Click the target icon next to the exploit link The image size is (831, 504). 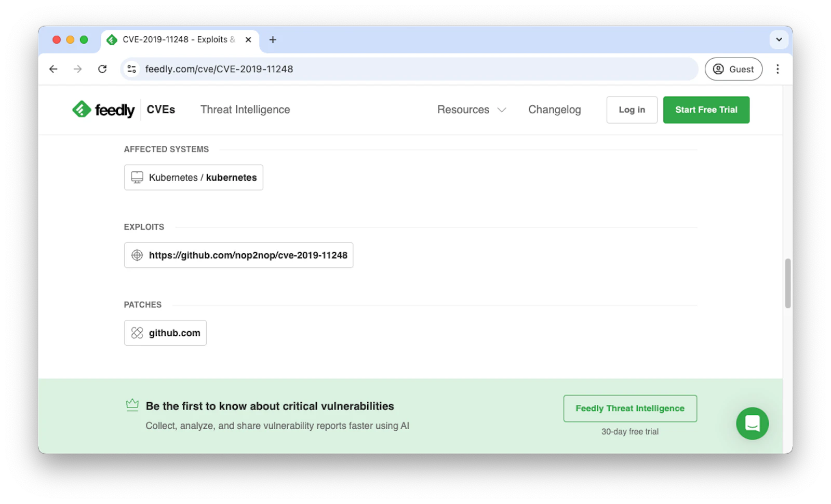137,255
